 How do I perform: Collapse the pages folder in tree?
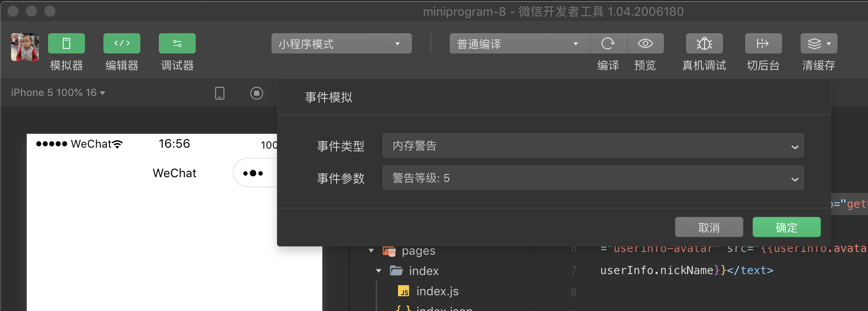[371, 251]
